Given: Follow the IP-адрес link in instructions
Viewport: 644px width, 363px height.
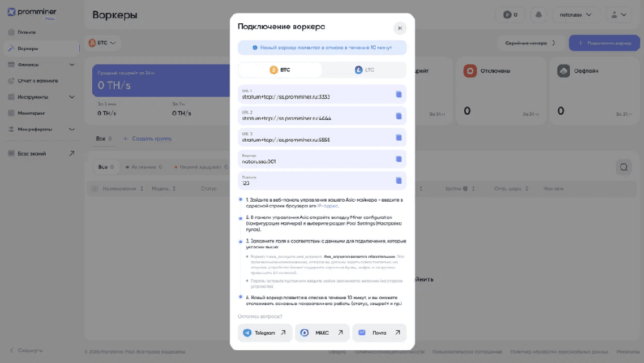Looking at the screenshot, I should 327,206.
